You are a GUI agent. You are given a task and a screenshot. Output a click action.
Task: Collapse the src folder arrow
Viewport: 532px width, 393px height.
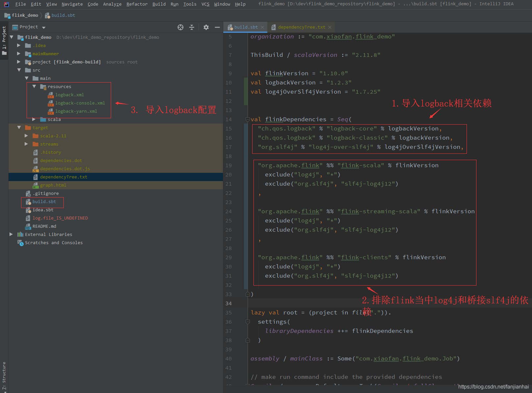pos(19,70)
